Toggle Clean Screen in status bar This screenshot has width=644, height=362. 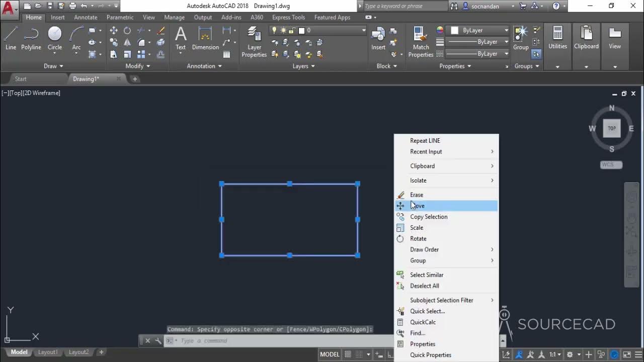(x=627, y=354)
